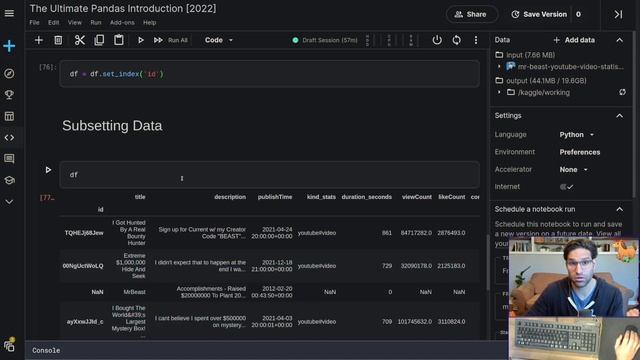Click the input (7.68 MB) folder
Screen dimensions: 640x360
coord(525,55)
